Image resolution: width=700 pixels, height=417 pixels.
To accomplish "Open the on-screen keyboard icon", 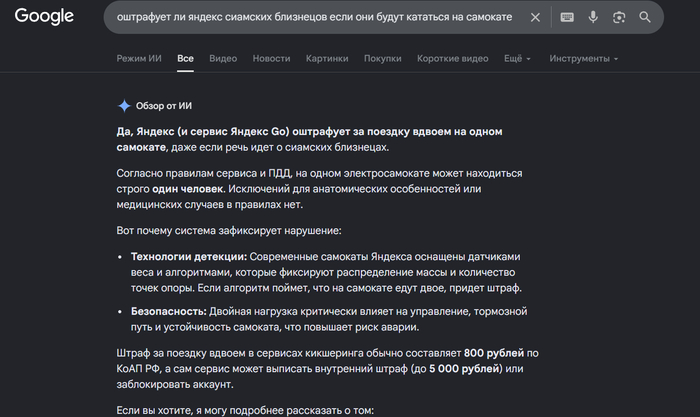I will [567, 17].
